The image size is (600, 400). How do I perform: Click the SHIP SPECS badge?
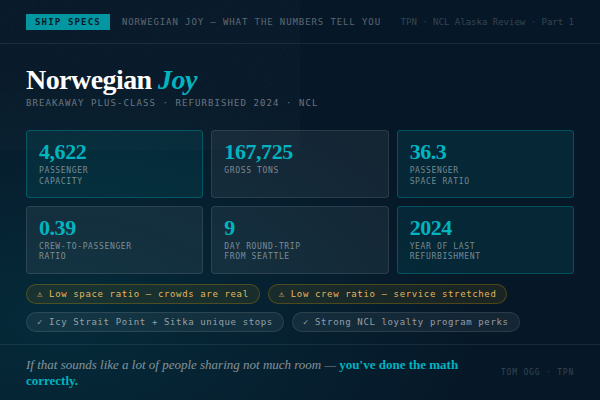point(68,22)
